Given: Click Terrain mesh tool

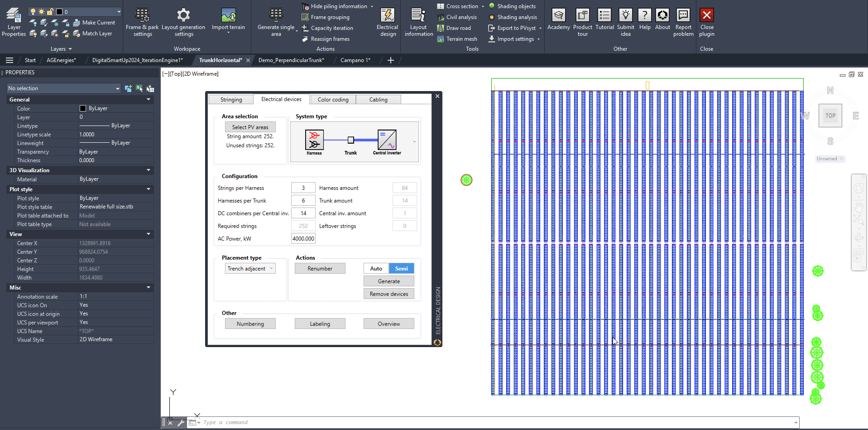Looking at the screenshot, I should (x=457, y=39).
